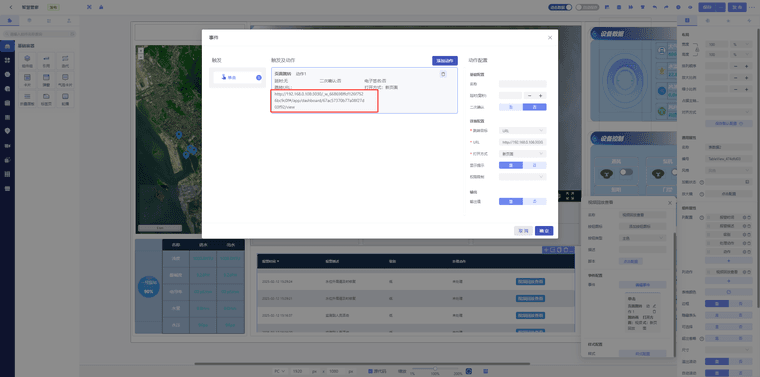Set 二次确认 to 否
The image size is (760, 377).
[535, 107]
